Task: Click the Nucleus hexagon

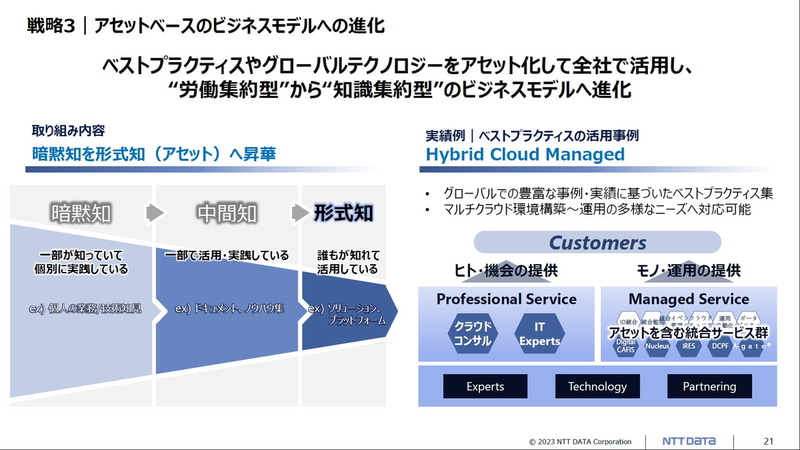Action: [x=657, y=346]
